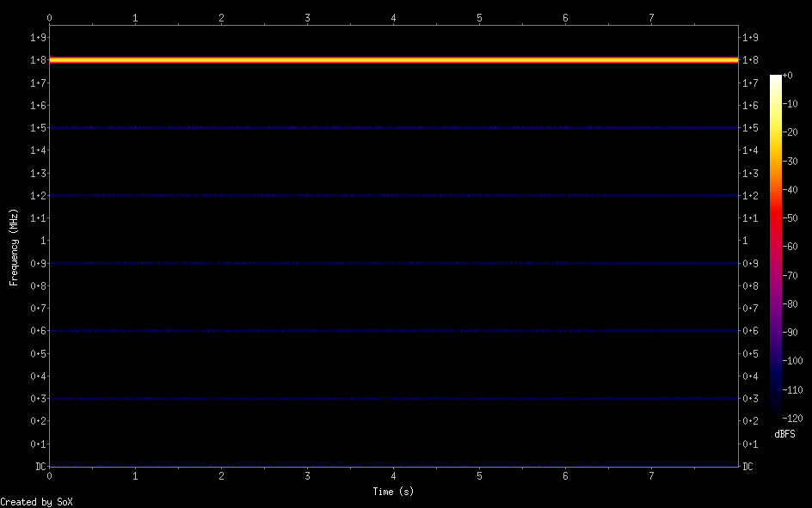Viewport: 812px width, 508px height.
Task: Click the '-50' color scale label
Action: (790, 218)
